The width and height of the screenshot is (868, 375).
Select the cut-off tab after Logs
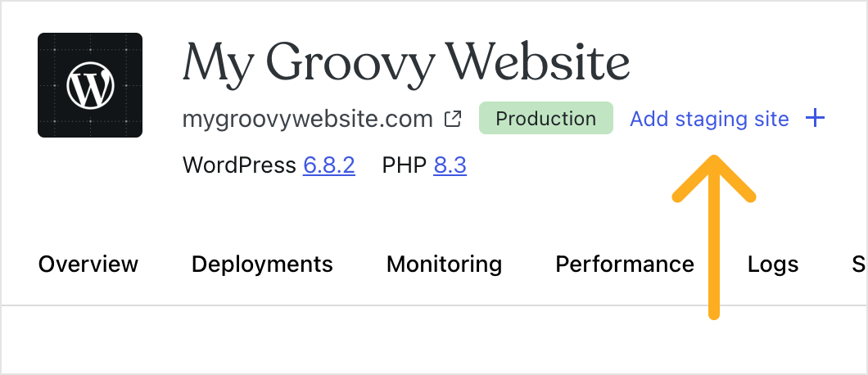tap(859, 264)
